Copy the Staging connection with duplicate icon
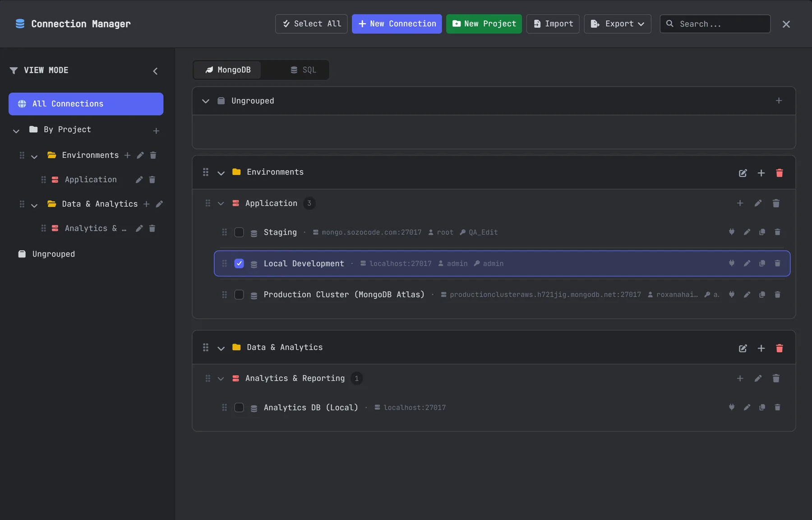812x520 pixels. 762,232
